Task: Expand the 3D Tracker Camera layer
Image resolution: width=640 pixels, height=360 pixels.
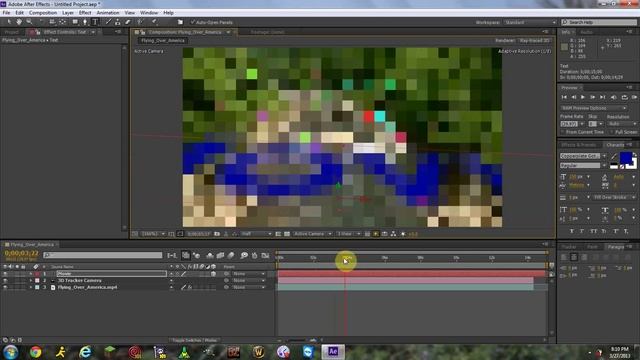Action: (31, 280)
